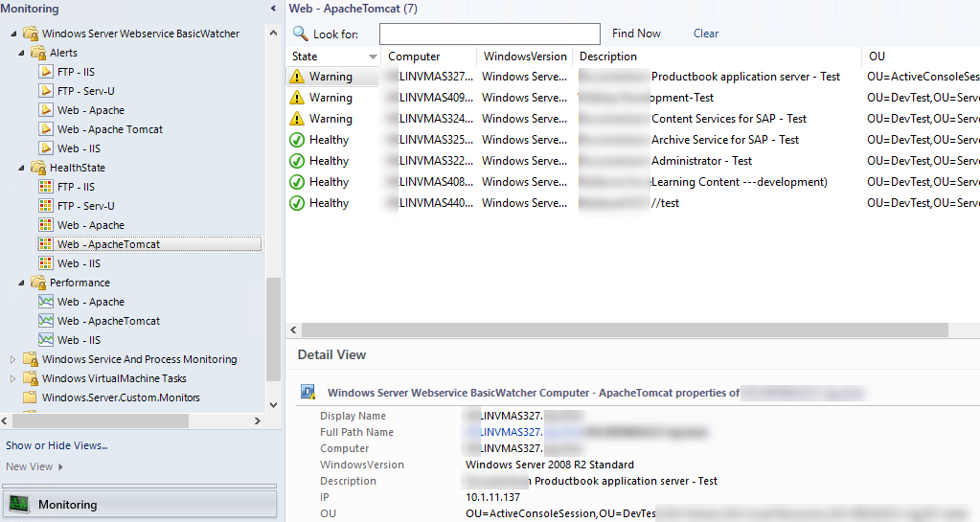Click warning icon for LINVMAS327 row
Screen dimensions: 980x522
coord(298,77)
